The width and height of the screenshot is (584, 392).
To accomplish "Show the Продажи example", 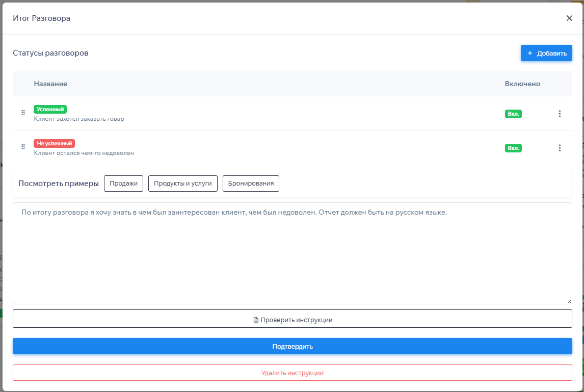I will [x=124, y=184].
